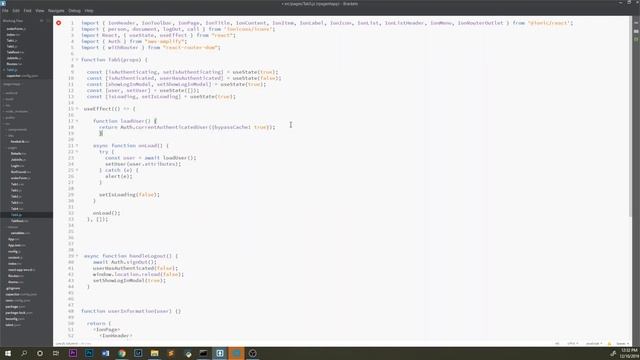The height and width of the screenshot is (360, 640).
Task: Click the red error marker beside line 1
Action: pyautogui.click(x=59, y=23)
